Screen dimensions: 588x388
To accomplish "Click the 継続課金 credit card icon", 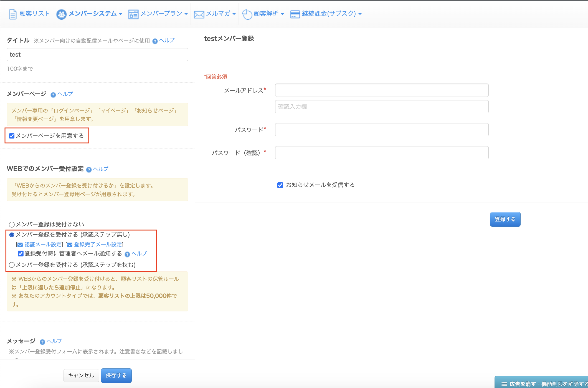I will click(295, 14).
